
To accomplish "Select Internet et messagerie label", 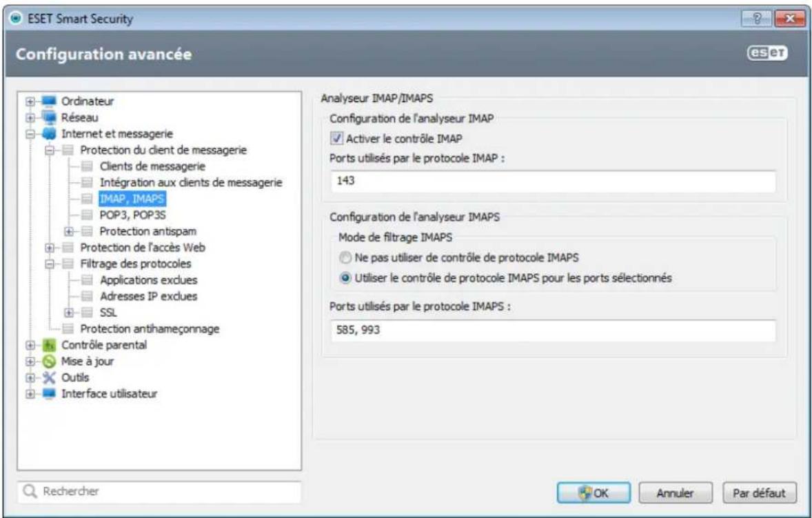I will (117, 134).
